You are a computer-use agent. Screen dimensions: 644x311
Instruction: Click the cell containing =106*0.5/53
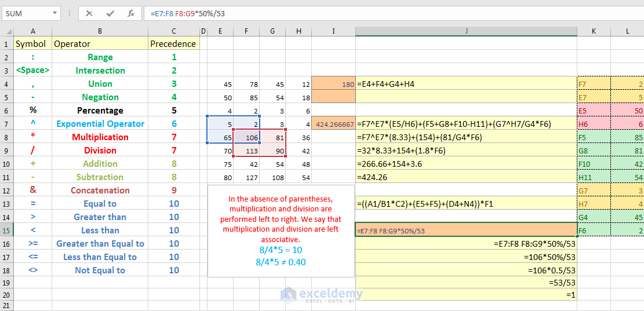tap(466, 270)
